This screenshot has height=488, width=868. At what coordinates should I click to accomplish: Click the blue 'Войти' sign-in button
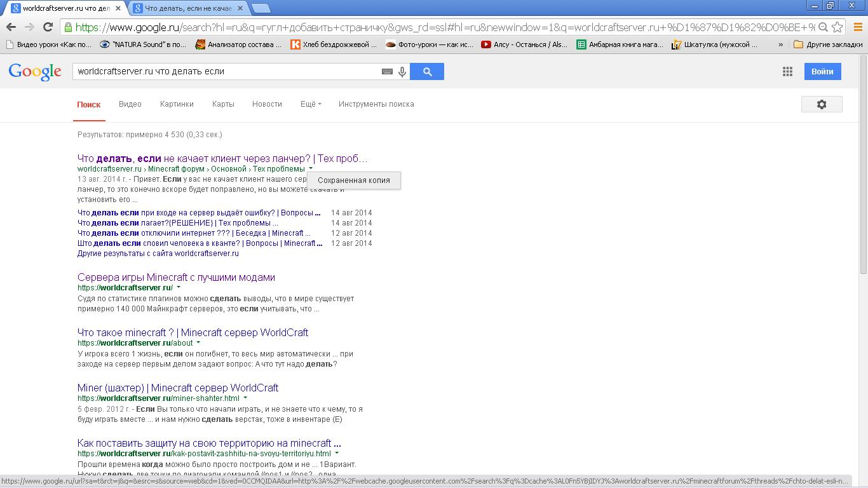coord(822,72)
